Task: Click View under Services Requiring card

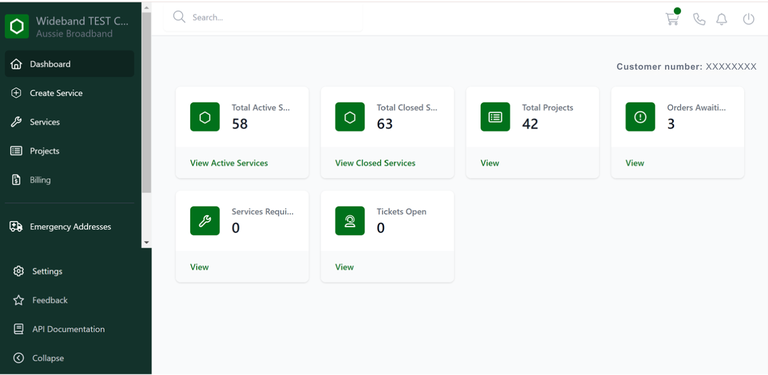Action: pyautogui.click(x=199, y=267)
